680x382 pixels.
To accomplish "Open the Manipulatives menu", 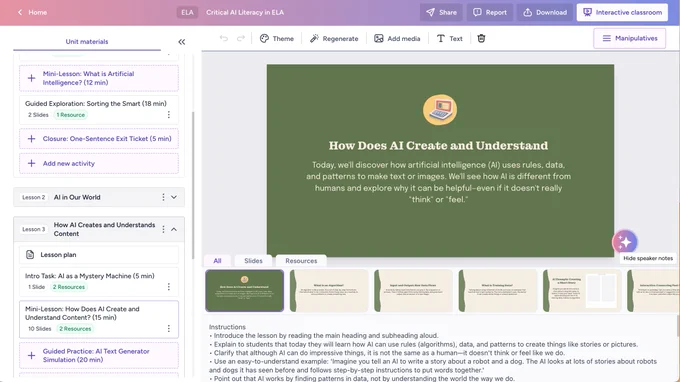I will pyautogui.click(x=630, y=39).
